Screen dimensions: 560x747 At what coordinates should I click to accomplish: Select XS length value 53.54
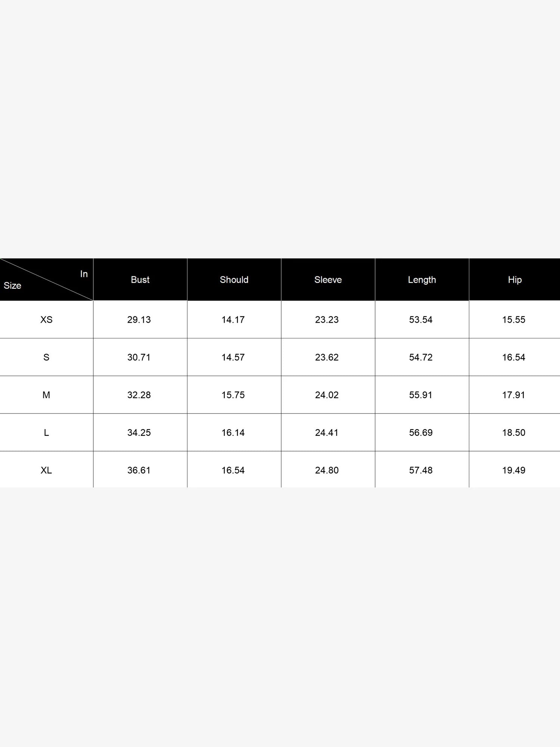click(x=421, y=320)
